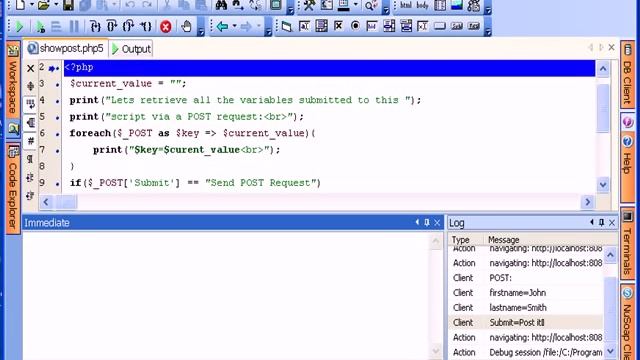Open the Workspace side panel tab
The width and height of the screenshot is (640, 360).
pyautogui.click(x=13, y=79)
